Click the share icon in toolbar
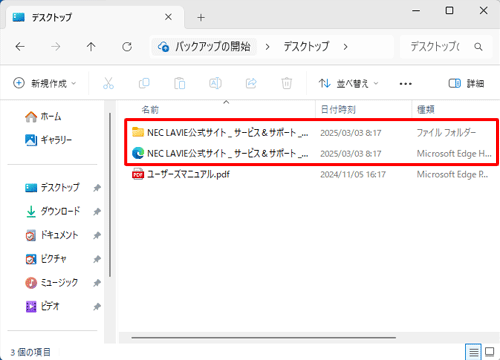500x360 pixels. [251, 83]
